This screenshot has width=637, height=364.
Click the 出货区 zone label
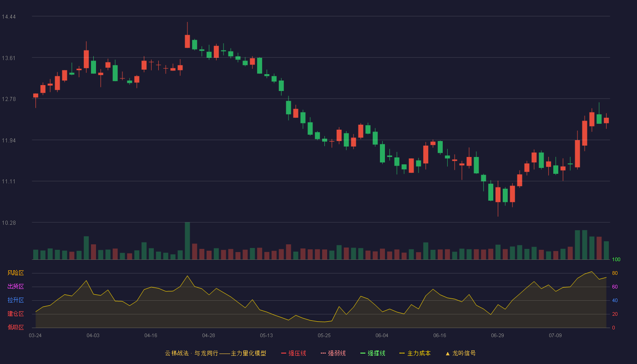(15, 287)
